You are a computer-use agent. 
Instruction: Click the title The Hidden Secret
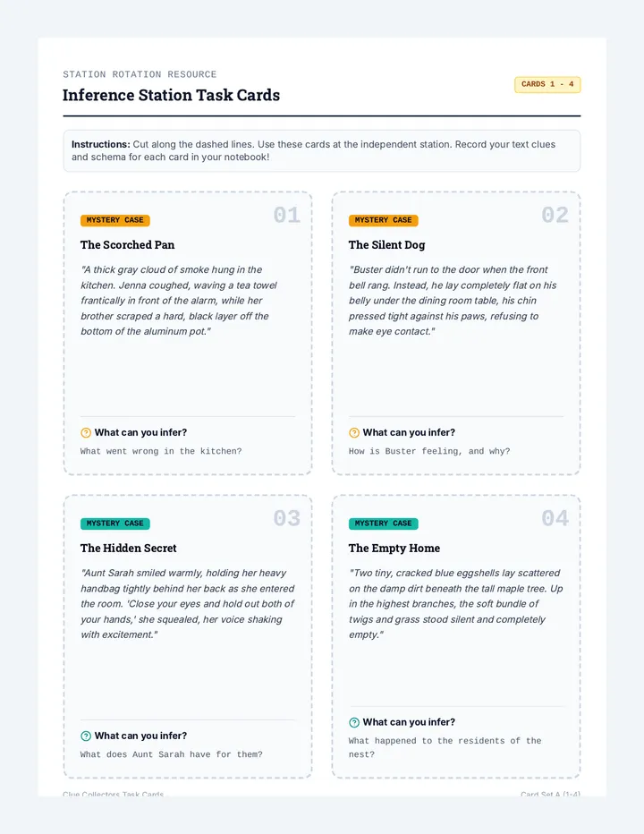(x=128, y=548)
